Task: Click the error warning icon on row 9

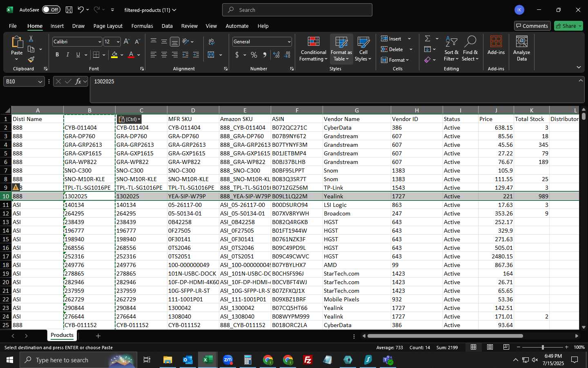Action: click(x=16, y=187)
